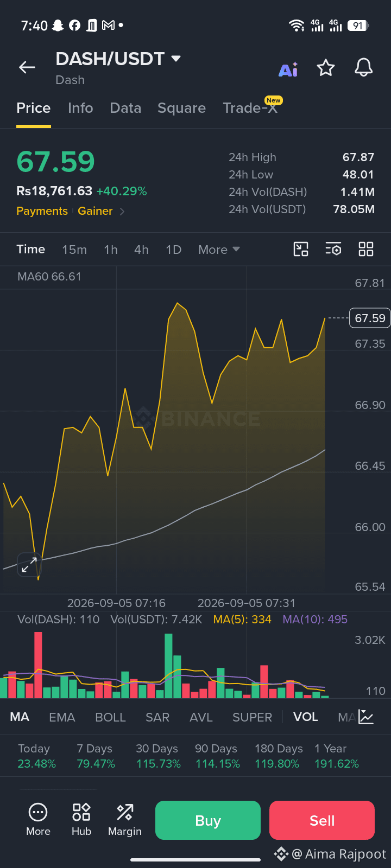The height and width of the screenshot is (868, 391).
Task: Open the AI assistant icon
Action: click(288, 69)
